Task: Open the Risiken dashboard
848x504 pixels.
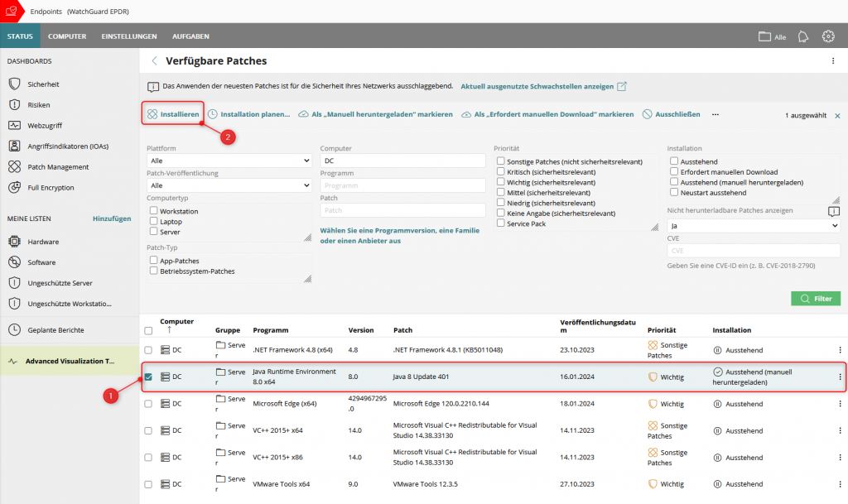Action: pyautogui.click(x=45, y=104)
